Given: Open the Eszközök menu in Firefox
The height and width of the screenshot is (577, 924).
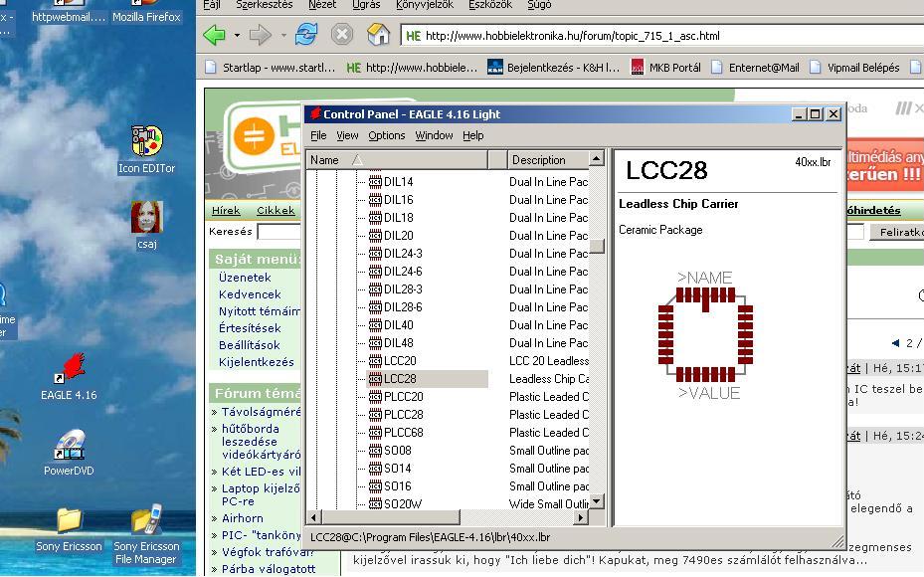Looking at the screenshot, I should pyautogui.click(x=490, y=5).
